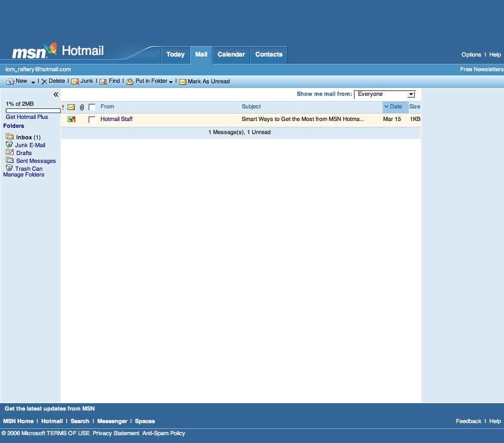The image size is (504, 443).
Task: Collapse the folders sidebar with double chevron
Action: (x=56, y=95)
